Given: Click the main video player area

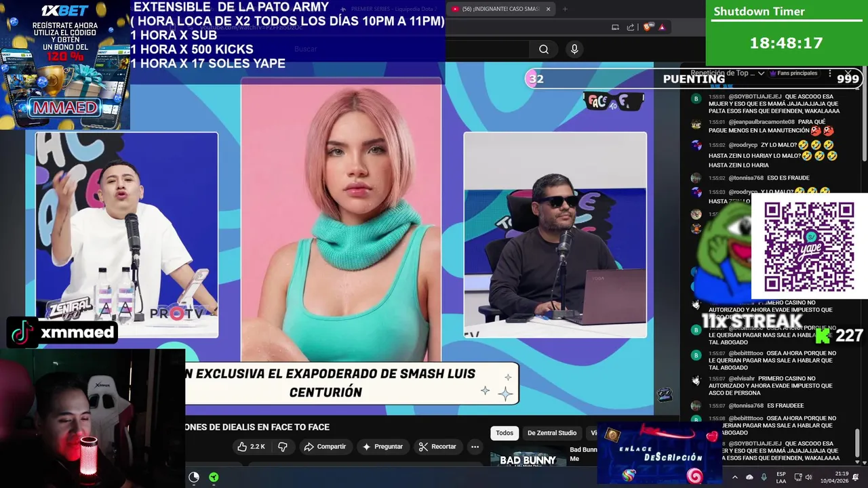Looking at the screenshot, I should [340, 237].
